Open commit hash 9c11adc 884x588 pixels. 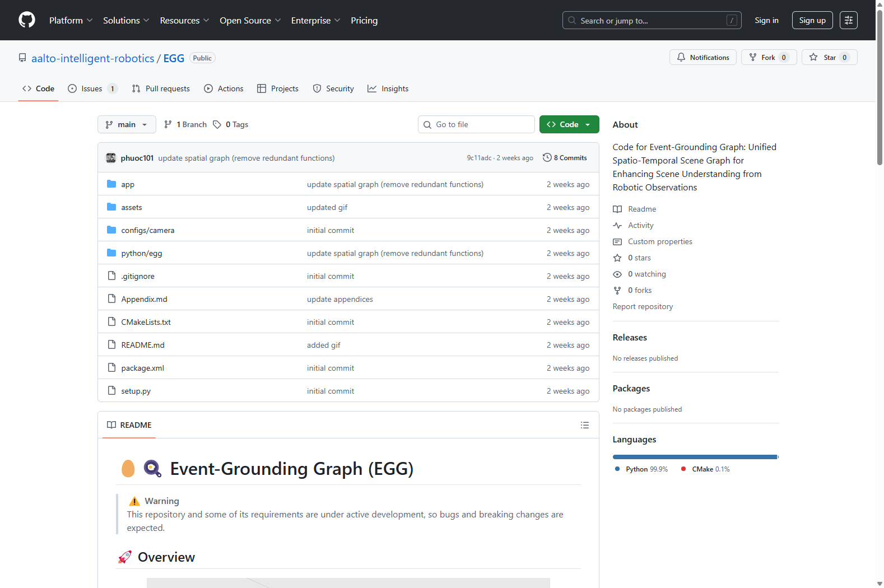point(479,158)
